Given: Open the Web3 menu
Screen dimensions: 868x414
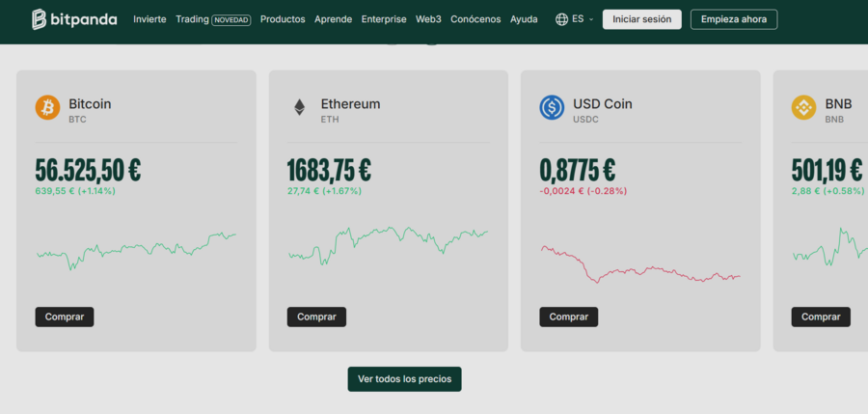Looking at the screenshot, I should click(428, 19).
